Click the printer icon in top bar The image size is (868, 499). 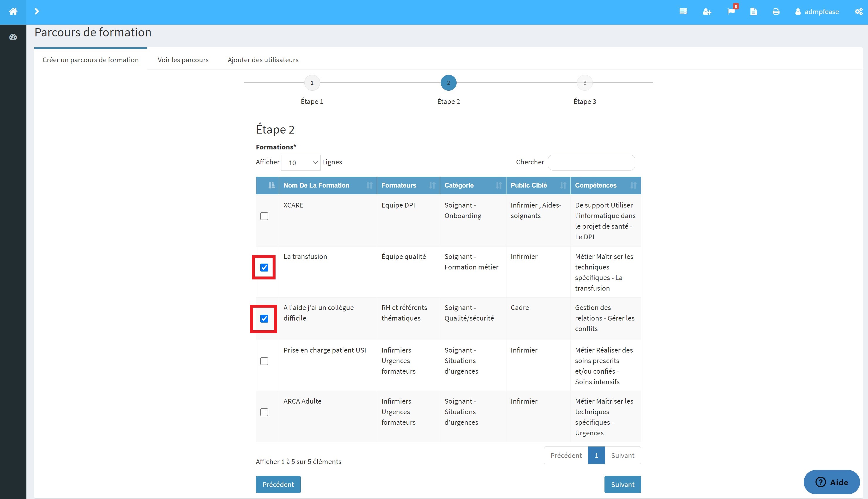pos(776,12)
